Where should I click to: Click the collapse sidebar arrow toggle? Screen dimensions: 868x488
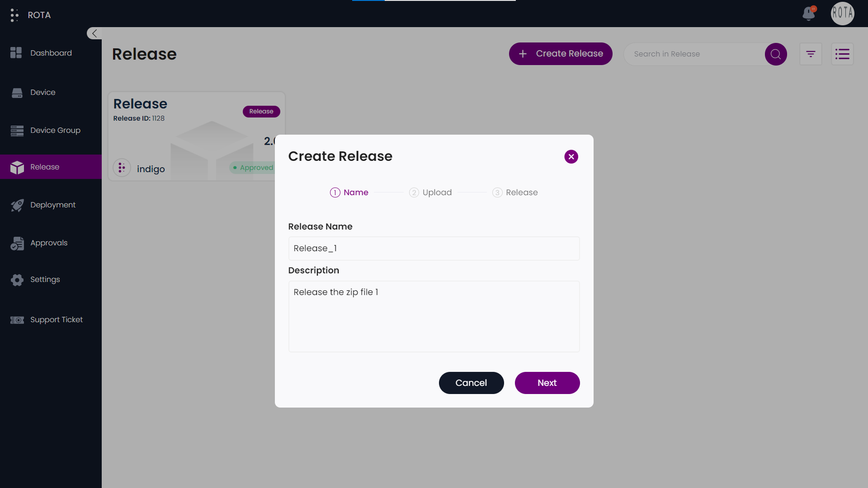tap(94, 33)
